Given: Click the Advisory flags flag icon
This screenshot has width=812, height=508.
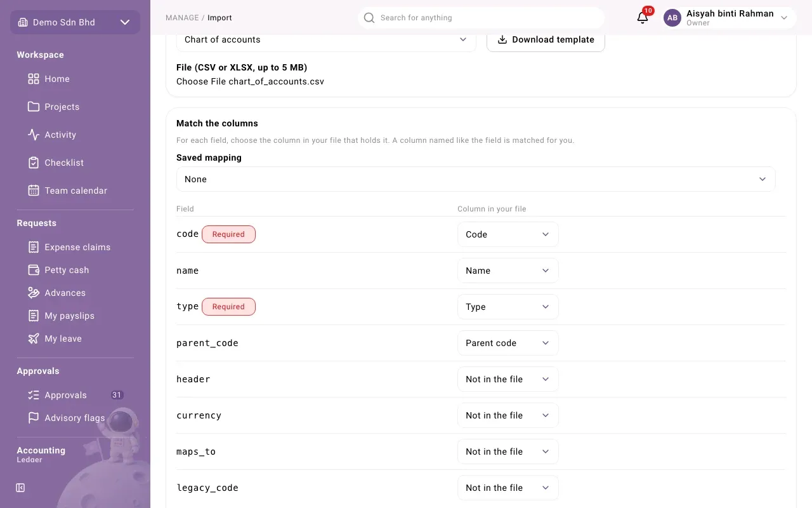Looking at the screenshot, I should [x=34, y=418].
